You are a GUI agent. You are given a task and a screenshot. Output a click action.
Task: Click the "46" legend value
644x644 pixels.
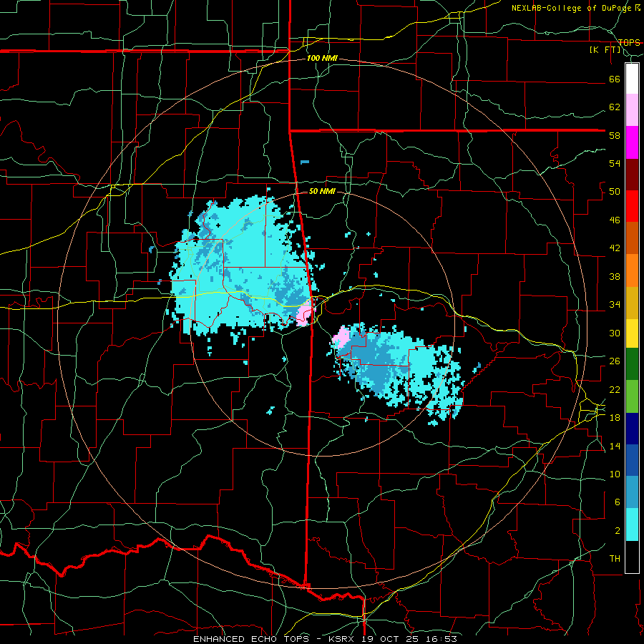615,220
